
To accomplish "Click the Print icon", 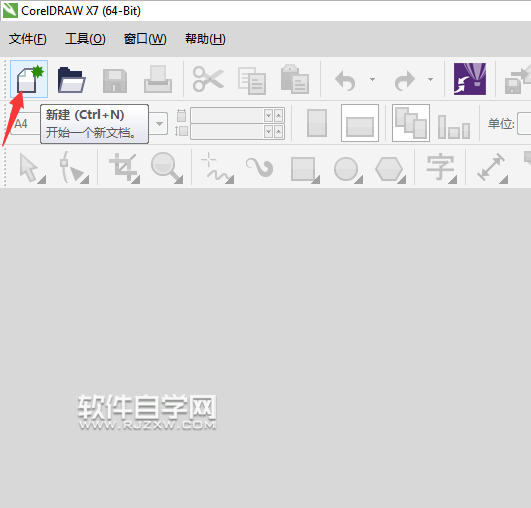I will tap(158, 80).
